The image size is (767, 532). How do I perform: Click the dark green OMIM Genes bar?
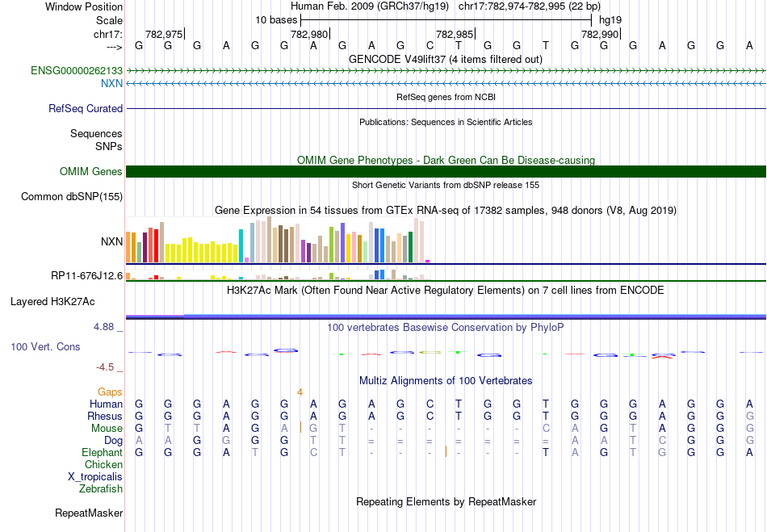pyautogui.click(x=446, y=171)
